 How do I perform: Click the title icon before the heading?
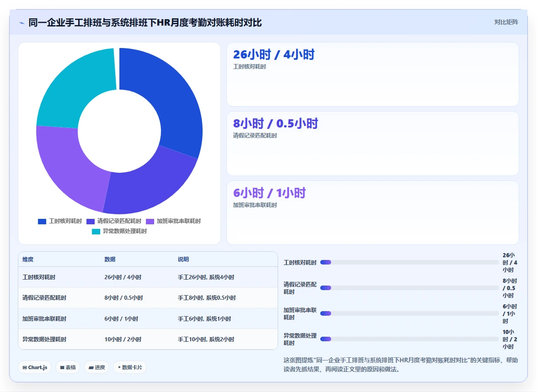coord(22,23)
